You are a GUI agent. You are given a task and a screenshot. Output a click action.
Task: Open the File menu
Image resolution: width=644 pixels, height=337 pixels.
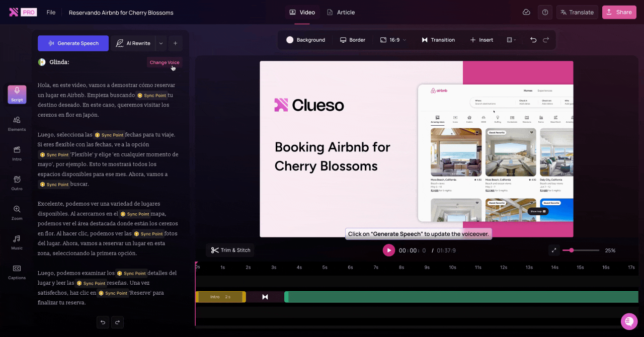click(x=51, y=12)
